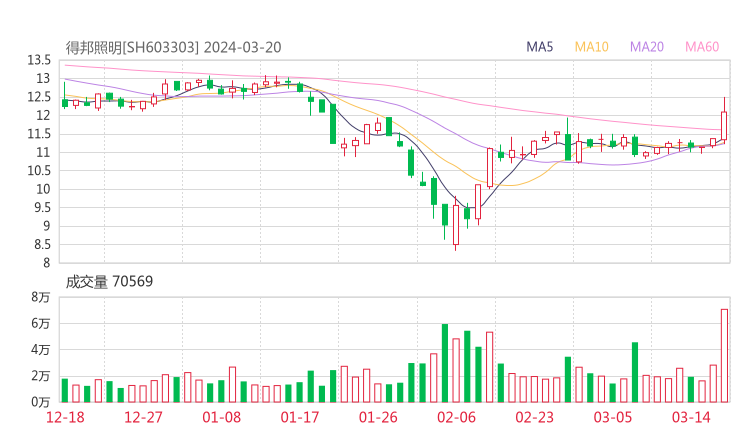Click the 03-05 date axis label
The height and width of the screenshot is (440, 740).
pyautogui.click(x=613, y=417)
